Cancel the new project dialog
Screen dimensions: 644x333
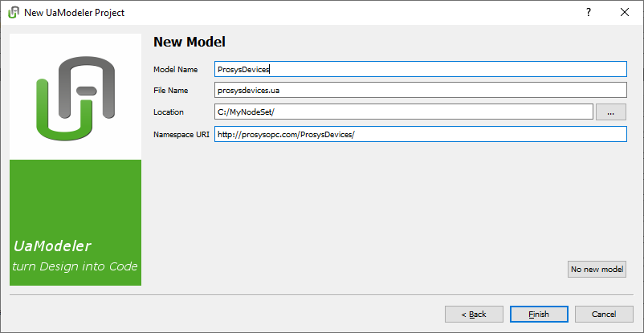[x=604, y=314]
